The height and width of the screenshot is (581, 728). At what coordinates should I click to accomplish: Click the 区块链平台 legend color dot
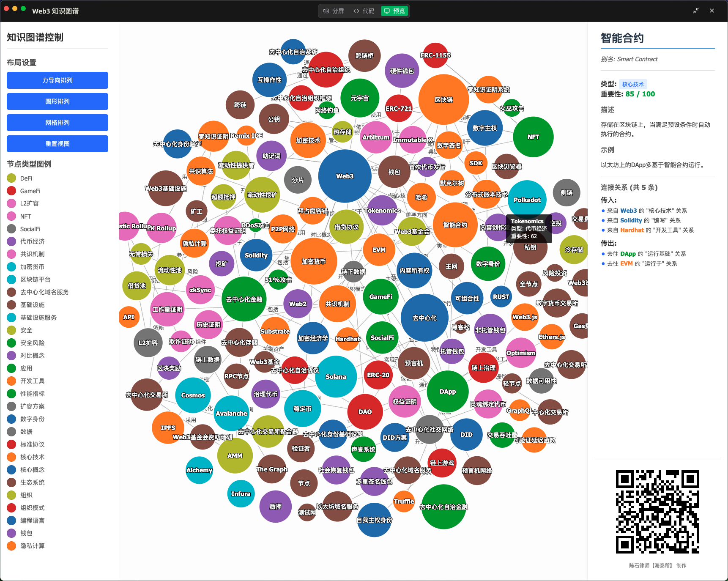[x=12, y=280]
